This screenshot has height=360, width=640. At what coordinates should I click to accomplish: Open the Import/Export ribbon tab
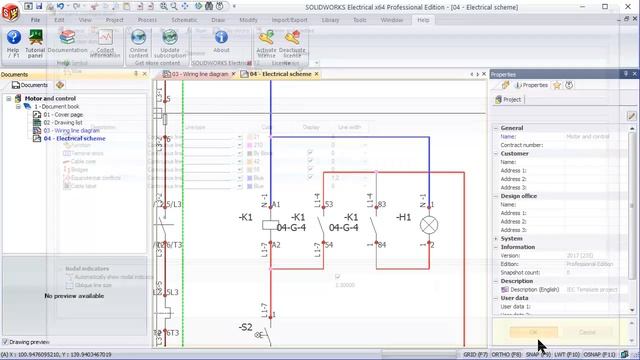pyautogui.click(x=289, y=20)
